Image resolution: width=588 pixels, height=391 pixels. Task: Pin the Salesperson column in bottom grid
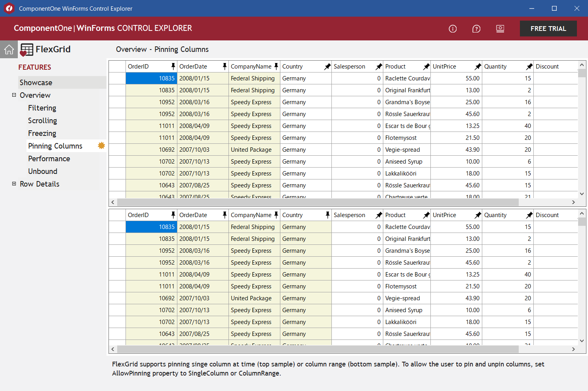379,215
